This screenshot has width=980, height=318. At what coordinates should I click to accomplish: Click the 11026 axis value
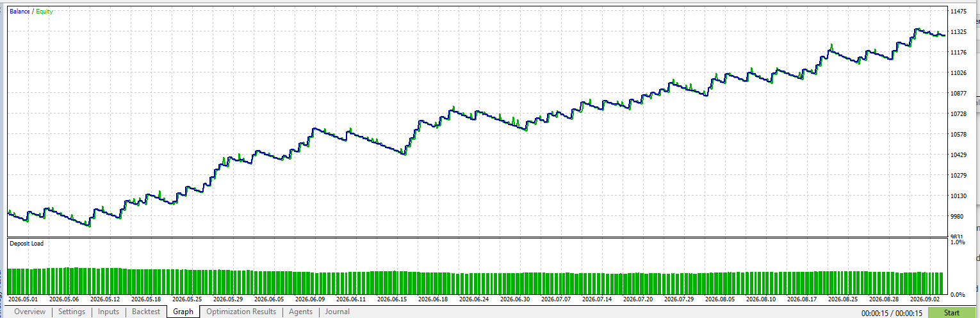click(958, 72)
